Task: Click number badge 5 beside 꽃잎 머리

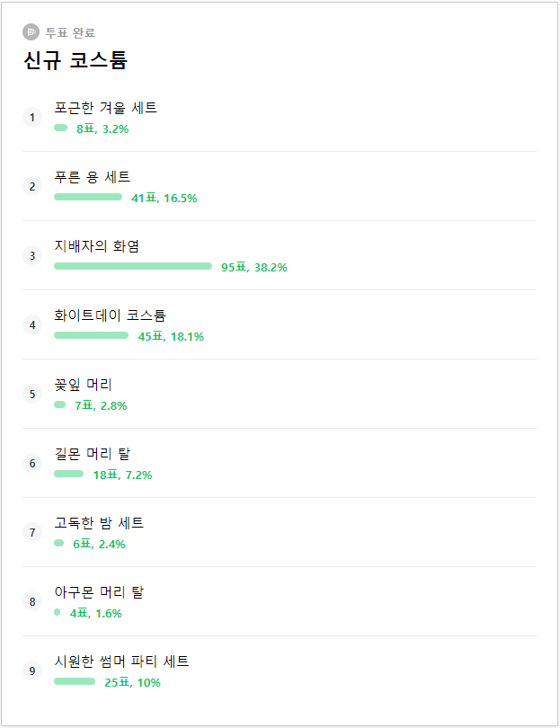Action: coord(32,394)
